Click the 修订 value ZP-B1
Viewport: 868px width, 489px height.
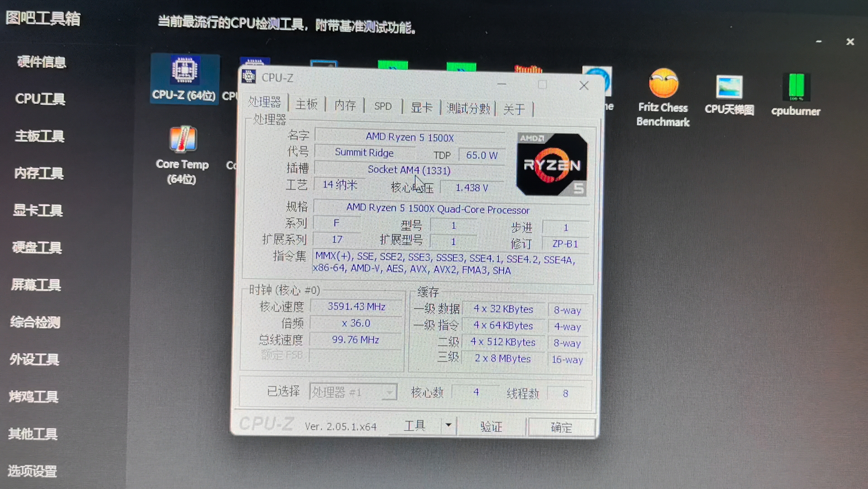pyautogui.click(x=565, y=244)
